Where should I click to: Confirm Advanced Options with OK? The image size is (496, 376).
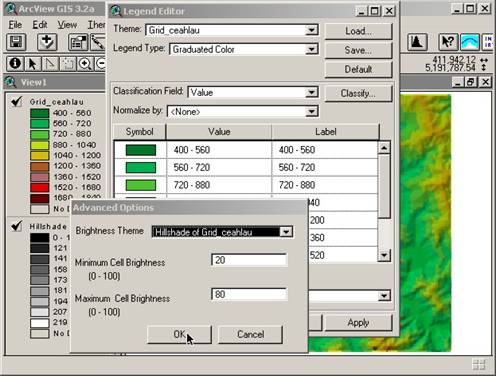point(179,334)
